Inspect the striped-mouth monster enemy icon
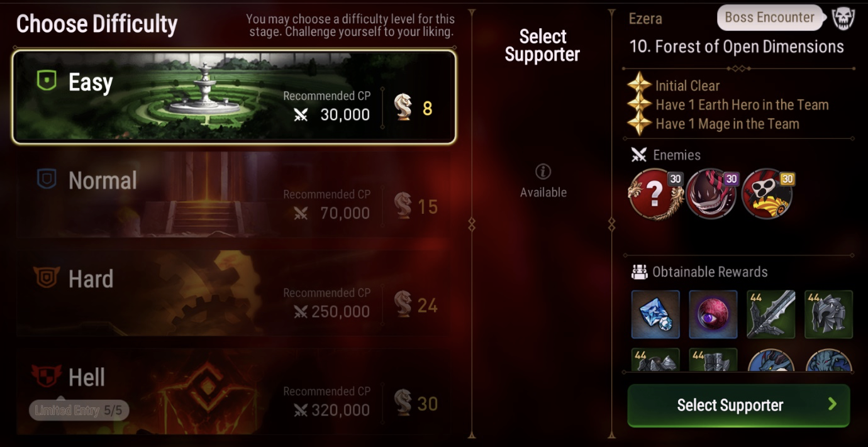The image size is (868, 447). tap(711, 194)
